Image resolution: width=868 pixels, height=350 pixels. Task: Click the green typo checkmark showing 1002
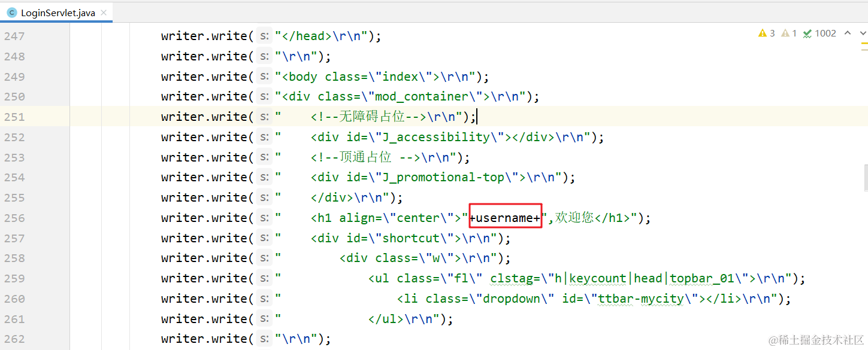tap(819, 34)
